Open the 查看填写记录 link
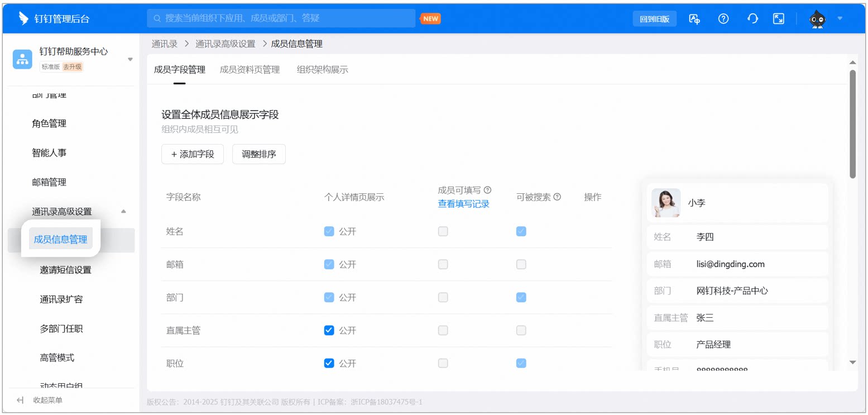Screen dimensions: 868x415 click(463, 204)
